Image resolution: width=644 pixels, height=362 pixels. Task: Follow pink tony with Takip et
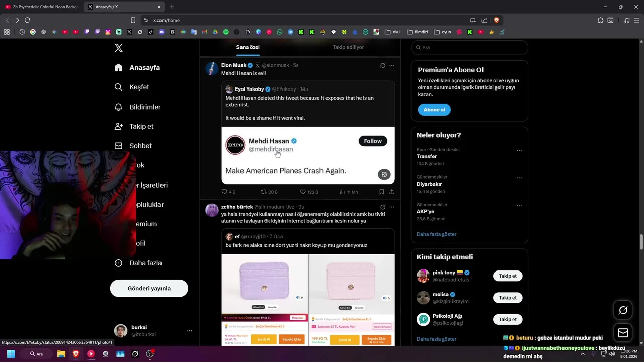click(x=508, y=276)
